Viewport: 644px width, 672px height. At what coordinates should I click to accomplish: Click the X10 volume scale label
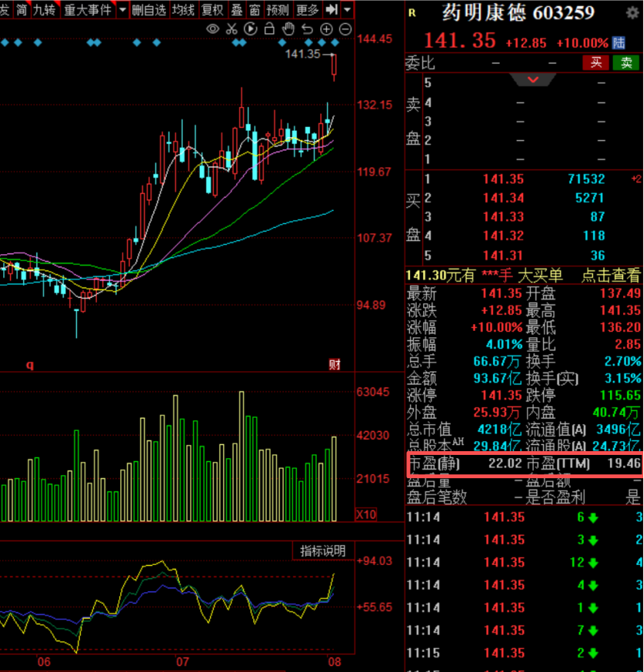tap(367, 515)
